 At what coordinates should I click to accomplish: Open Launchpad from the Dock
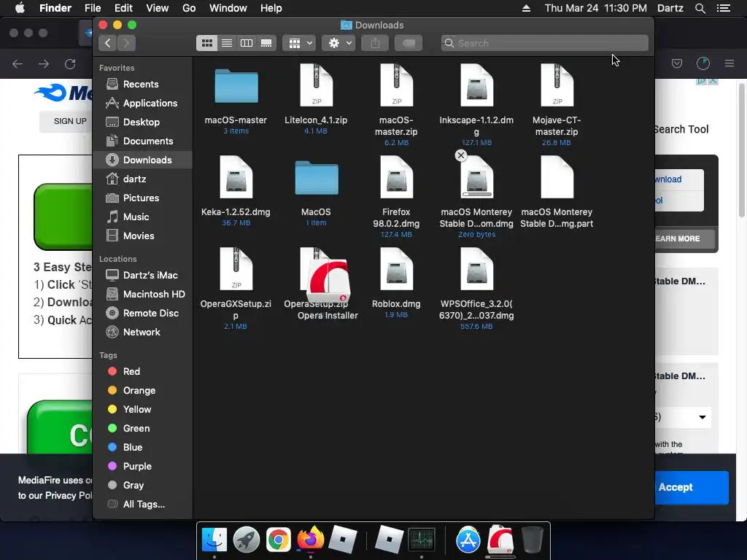point(247,540)
